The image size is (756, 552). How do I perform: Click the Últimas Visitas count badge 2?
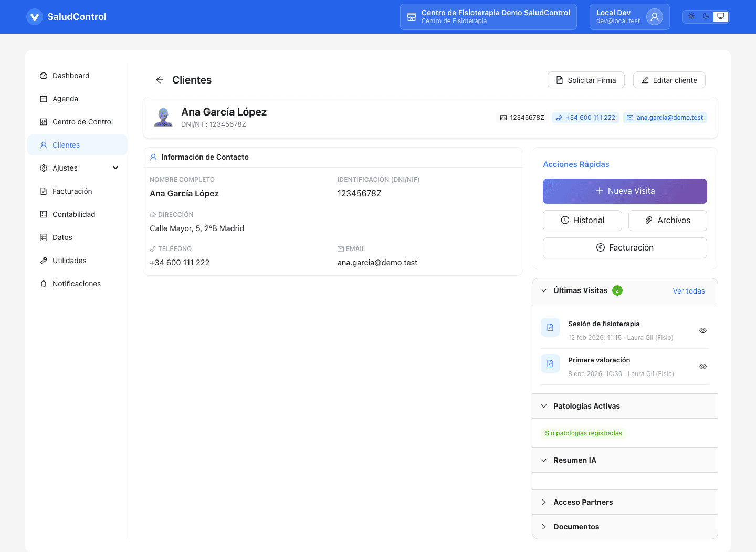click(617, 290)
